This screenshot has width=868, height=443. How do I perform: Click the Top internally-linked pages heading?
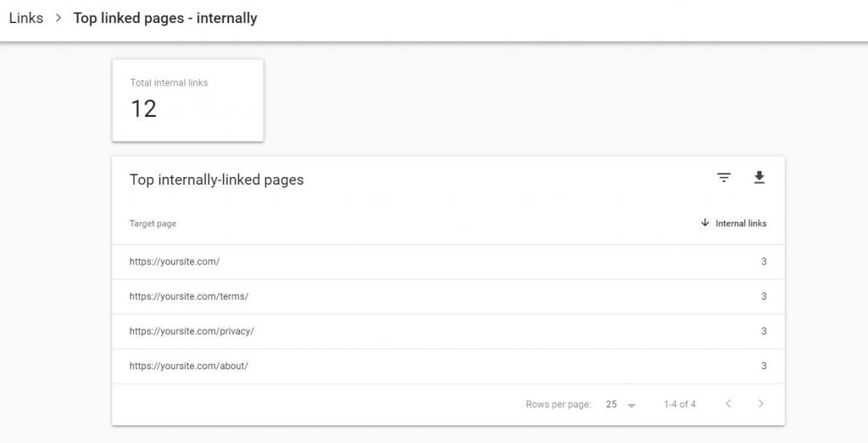(216, 180)
